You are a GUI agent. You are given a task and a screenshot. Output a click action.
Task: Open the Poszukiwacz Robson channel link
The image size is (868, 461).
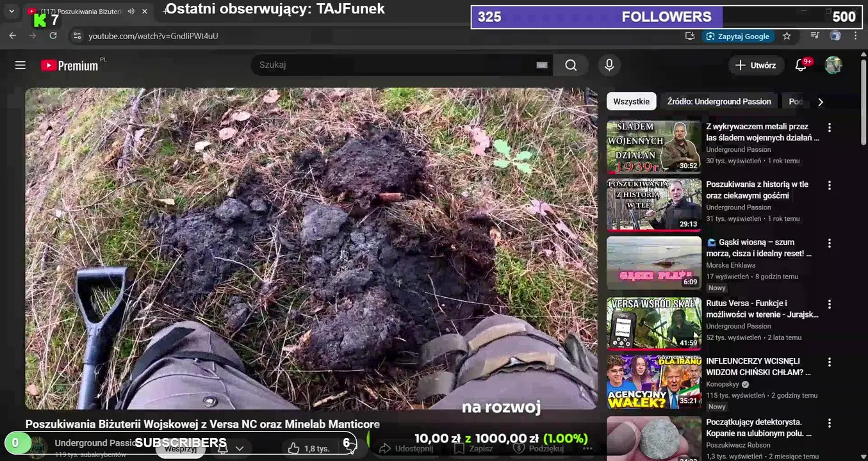pos(738,445)
